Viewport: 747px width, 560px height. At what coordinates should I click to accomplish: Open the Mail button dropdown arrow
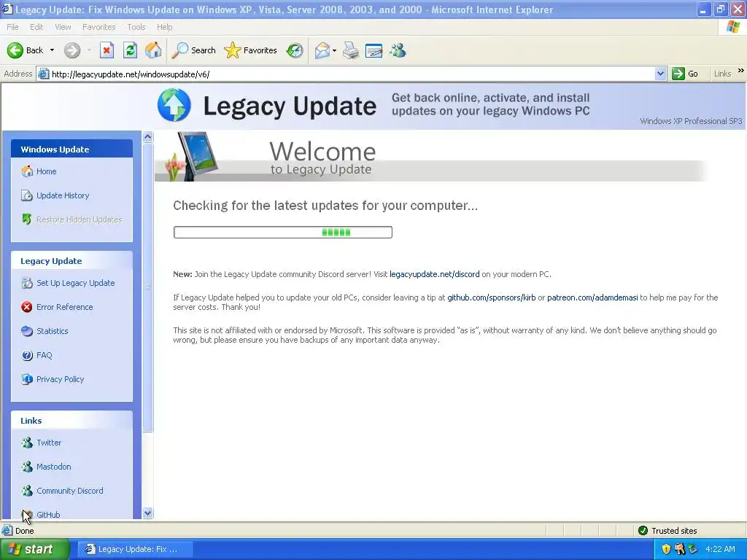pyautogui.click(x=334, y=50)
